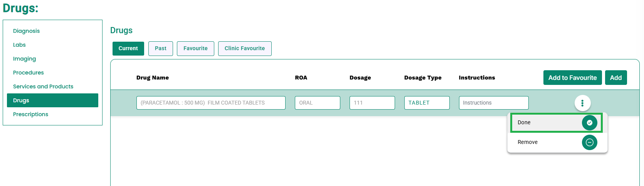Click the Add button

(616, 78)
